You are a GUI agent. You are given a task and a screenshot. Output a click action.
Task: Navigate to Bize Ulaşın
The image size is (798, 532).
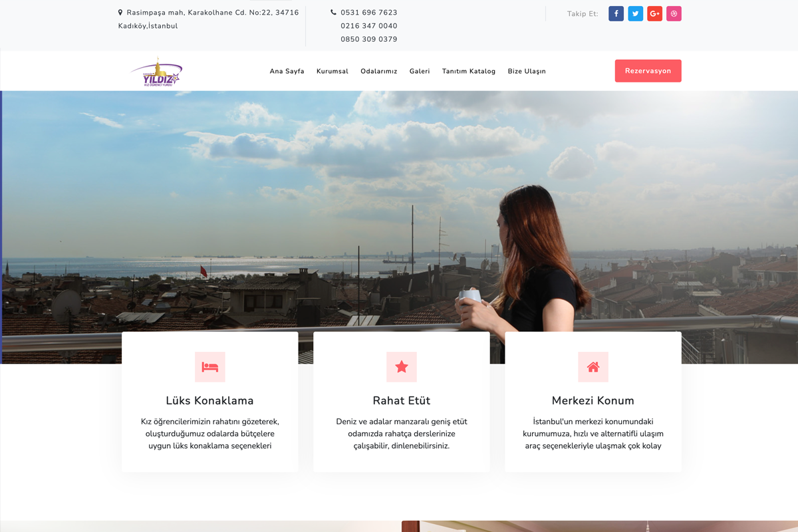pos(527,71)
